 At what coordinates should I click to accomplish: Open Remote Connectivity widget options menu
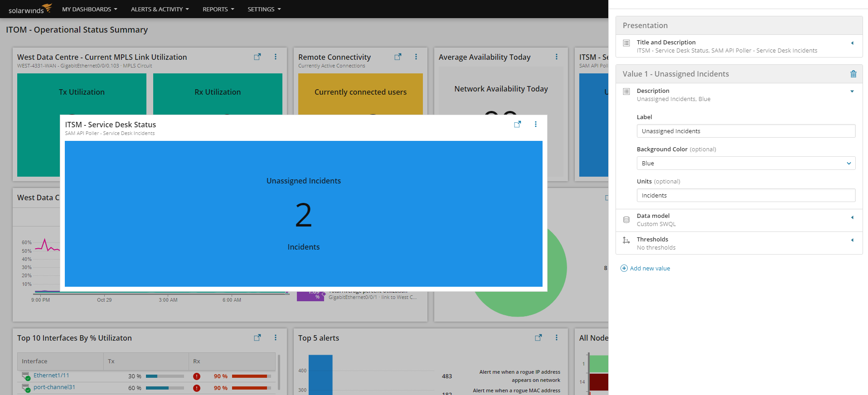coord(416,57)
